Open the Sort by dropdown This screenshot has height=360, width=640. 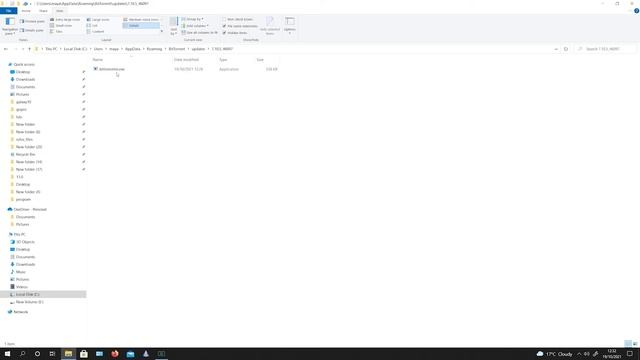pyautogui.click(x=173, y=26)
